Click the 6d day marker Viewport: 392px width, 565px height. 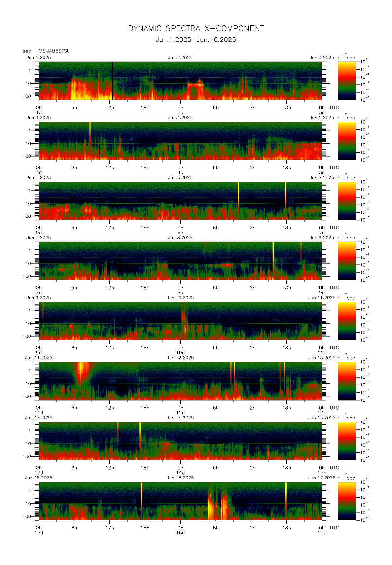180,233
